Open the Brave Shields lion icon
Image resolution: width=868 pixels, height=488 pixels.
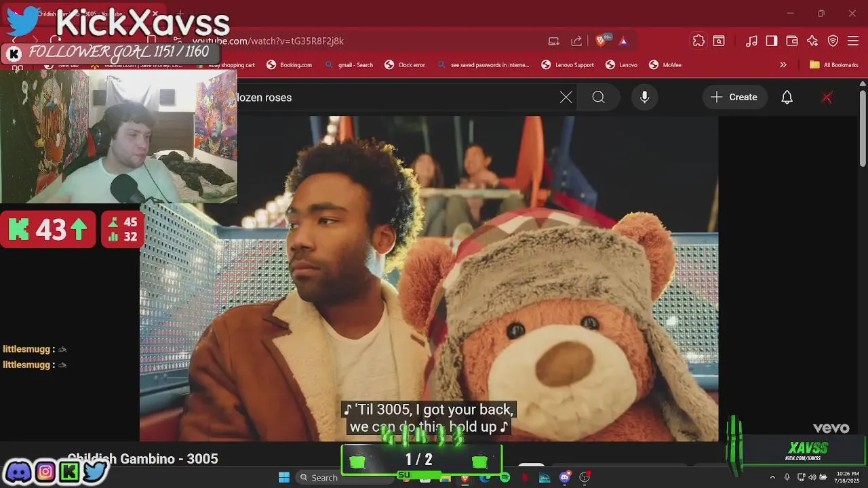click(600, 41)
